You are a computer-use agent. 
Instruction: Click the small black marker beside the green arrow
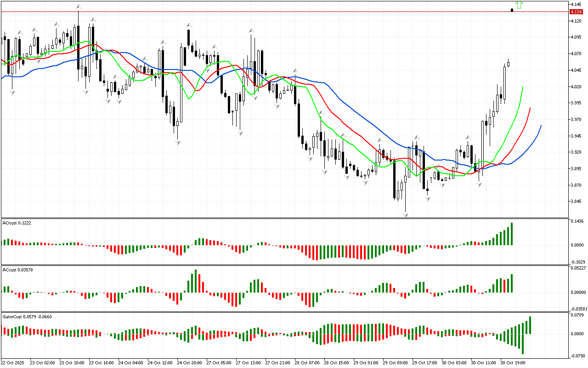click(x=512, y=10)
